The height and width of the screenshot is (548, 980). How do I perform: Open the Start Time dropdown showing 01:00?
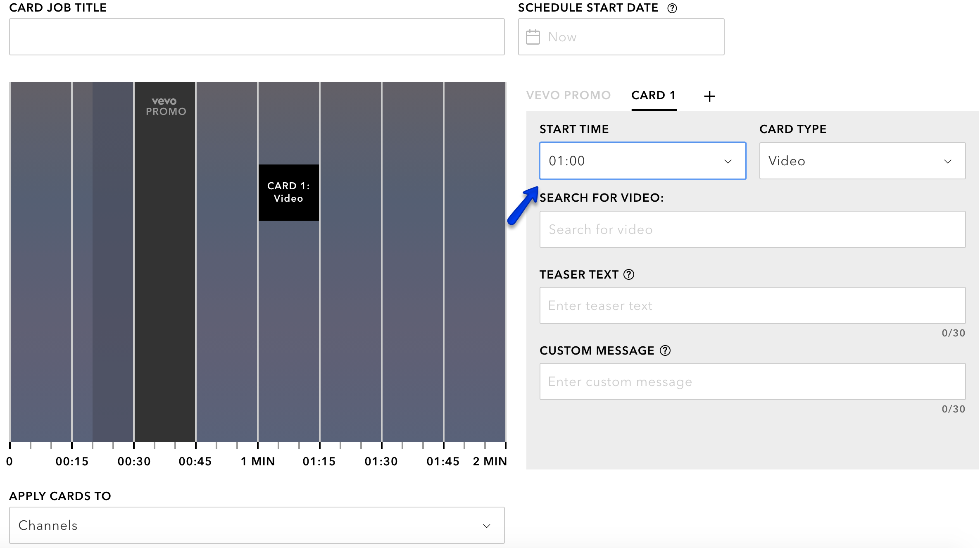642,161
